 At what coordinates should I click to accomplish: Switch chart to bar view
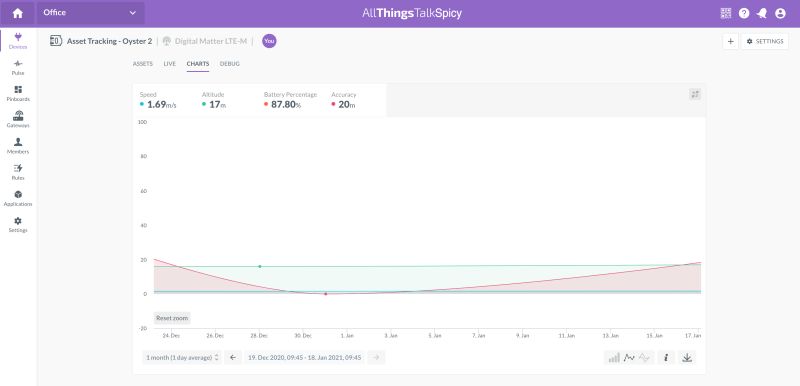click(614, 357)
